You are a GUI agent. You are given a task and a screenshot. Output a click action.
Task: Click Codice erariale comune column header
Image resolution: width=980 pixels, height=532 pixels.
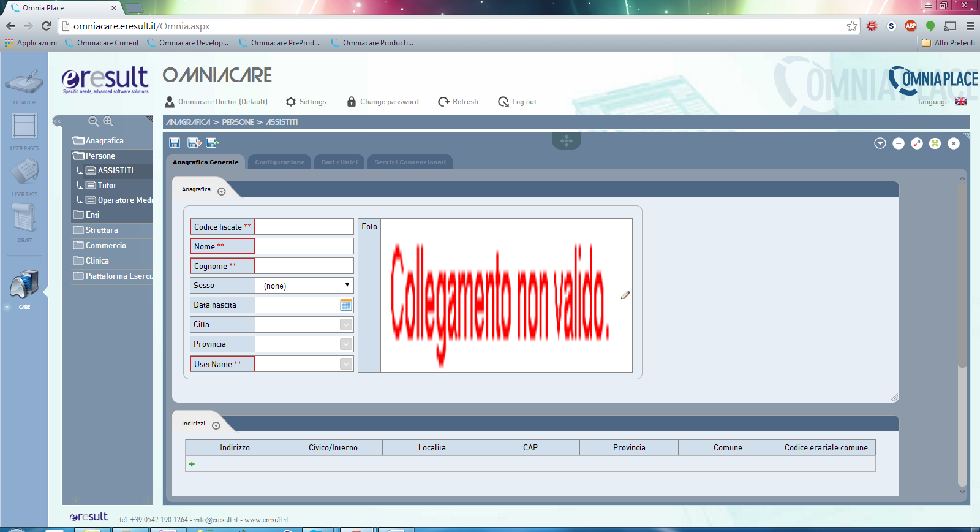click(826, 448)
